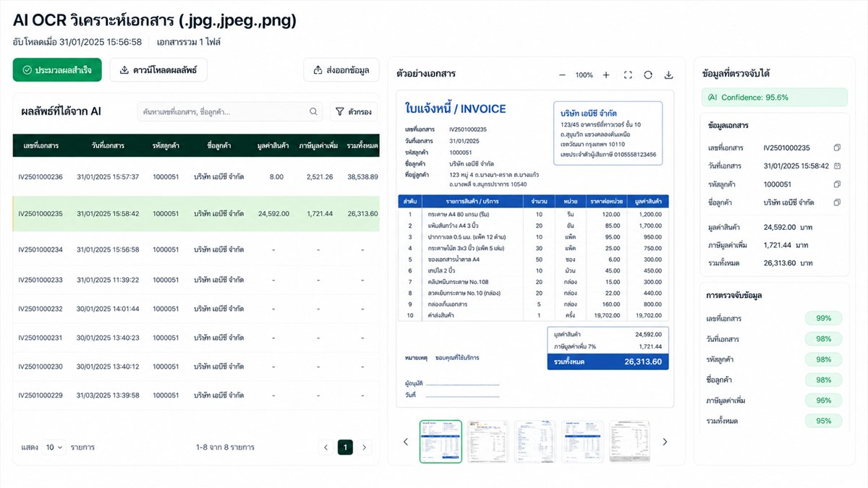Download the previewed document via the icon
Screen dimensions: 868x488
[668, 75]
